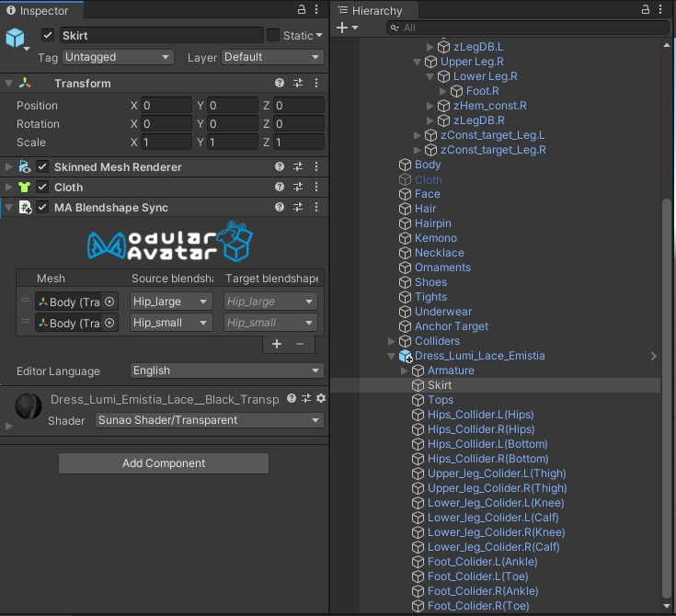Image resolution: width=676 pixels, height=616 pixels.
Task: Click the Hierarchy search field
Action: pos(528,28)
